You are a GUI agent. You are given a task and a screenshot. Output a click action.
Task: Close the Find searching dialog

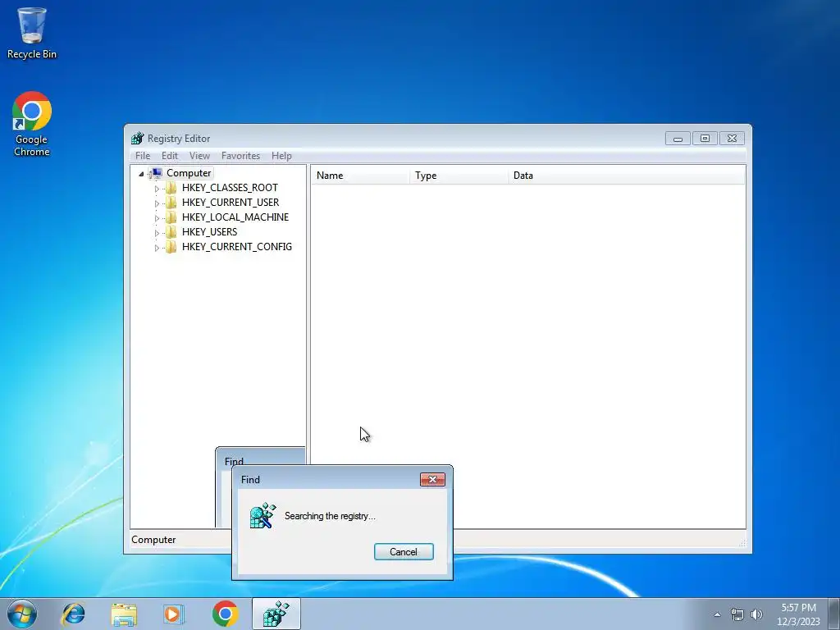coord(432,479)
